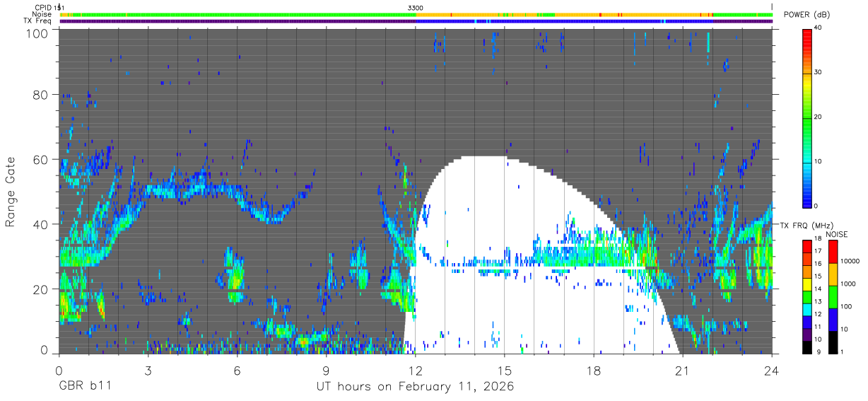
Task: Click the 20 tick on Range Gate axis
Action: click(x=42, y=289)
